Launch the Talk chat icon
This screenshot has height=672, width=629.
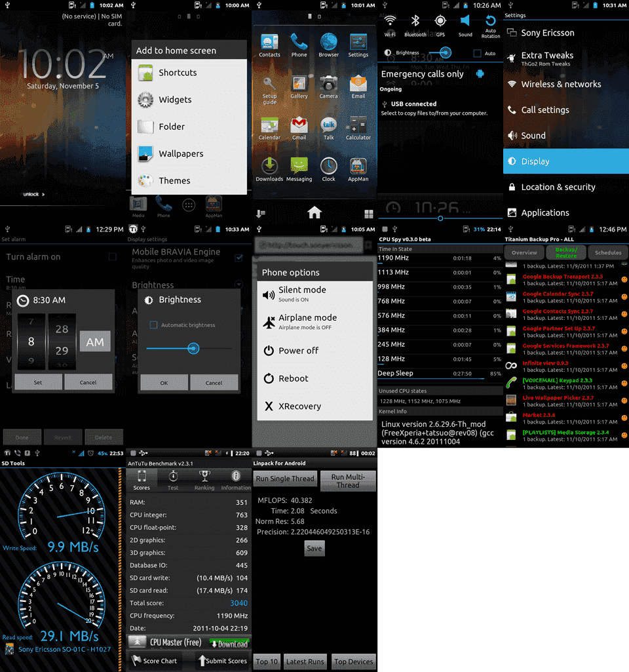(328, 128)
